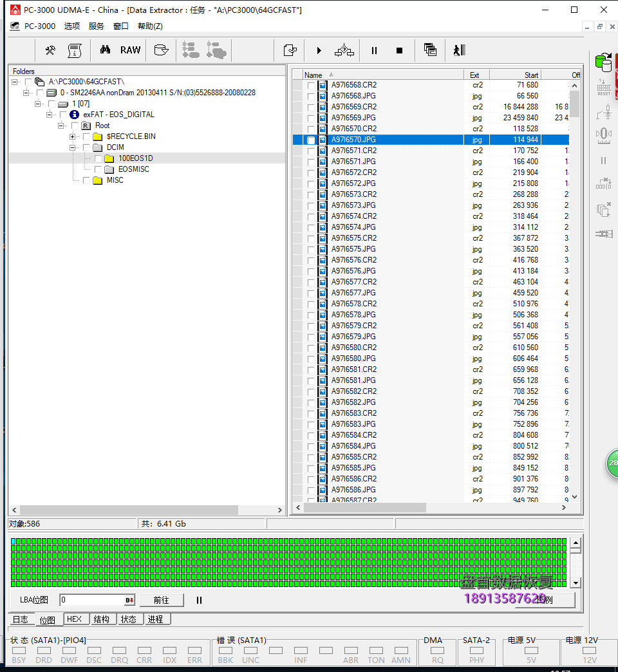Switch to the 日志 tab
The width and height of the screenshot is (618, 672).
click(21, 619)
